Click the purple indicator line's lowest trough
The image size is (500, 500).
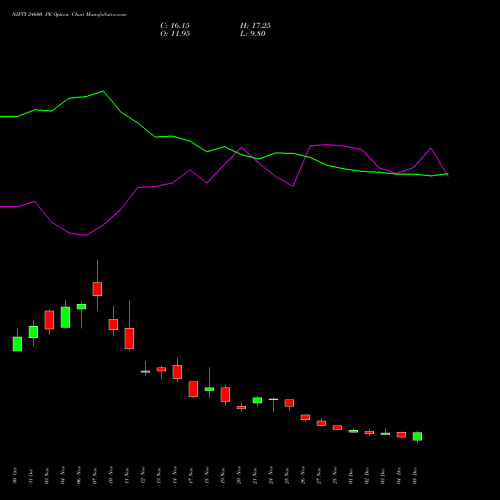pyautogui.click(x=86, y=235)
